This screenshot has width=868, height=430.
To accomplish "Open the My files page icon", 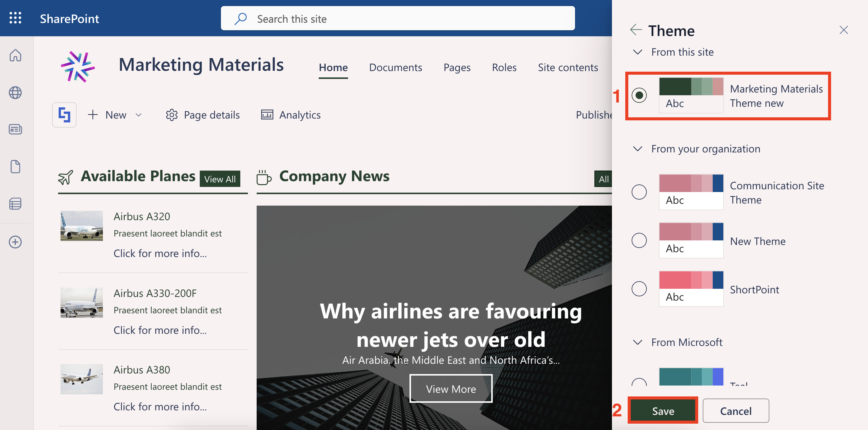I will (x=15, y=166).
